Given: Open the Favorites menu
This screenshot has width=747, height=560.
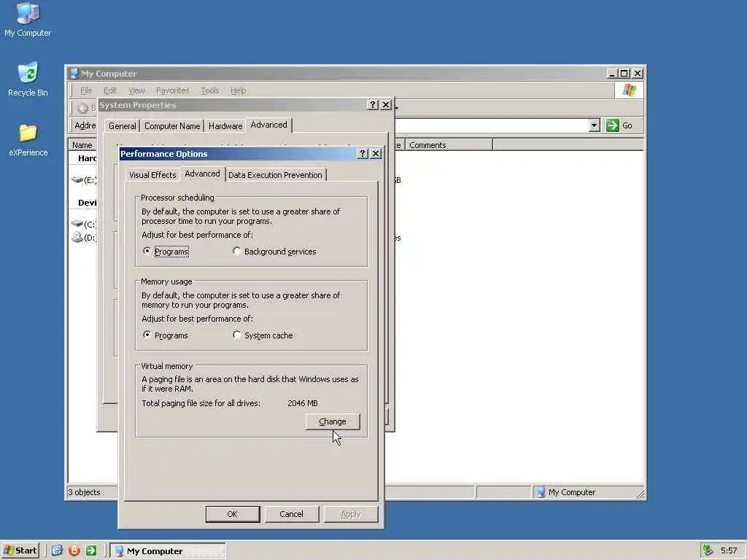Looking at the screenshot, I should click(x=172, y=90).
